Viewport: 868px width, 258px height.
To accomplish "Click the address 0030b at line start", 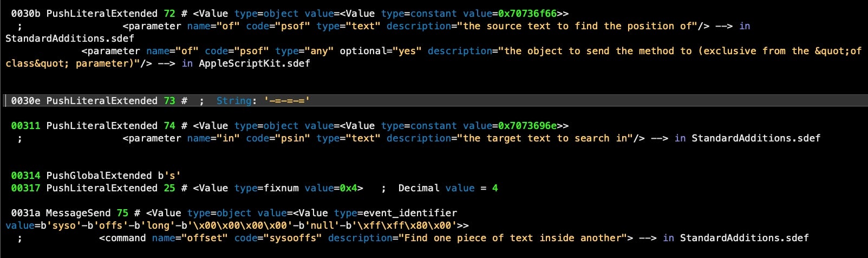I will tap(25, 14).
